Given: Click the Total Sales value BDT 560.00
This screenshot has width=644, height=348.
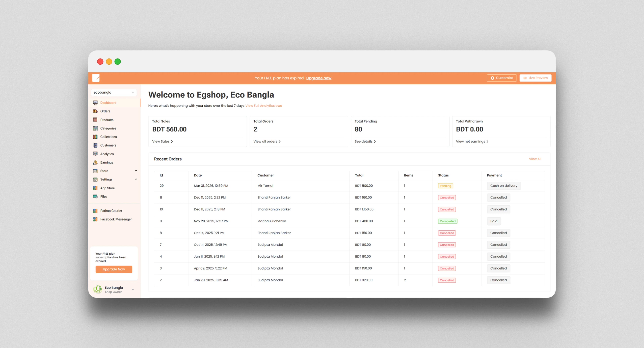Looking at the screenshot, I should (170, 129).
